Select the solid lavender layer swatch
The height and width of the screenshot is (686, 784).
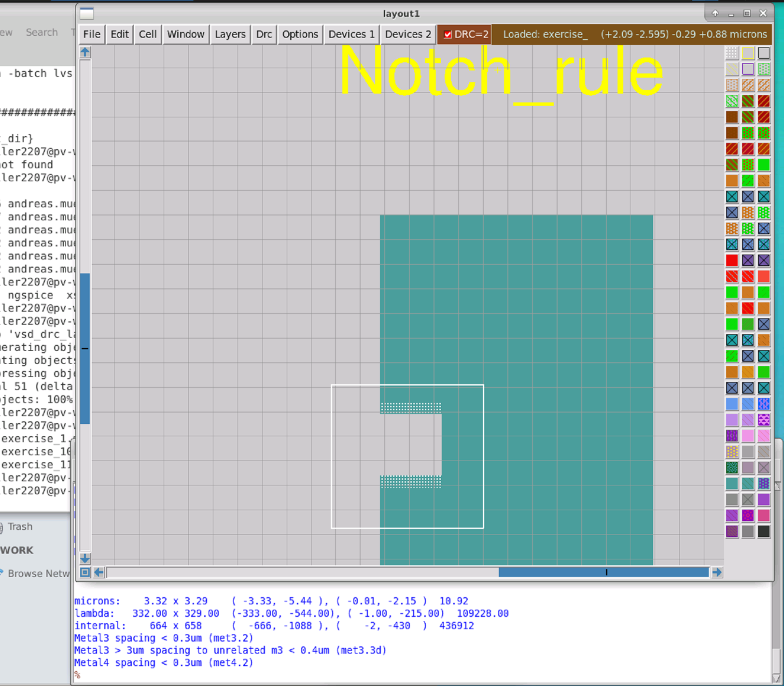pyautogui.click(x=732, y=420)
